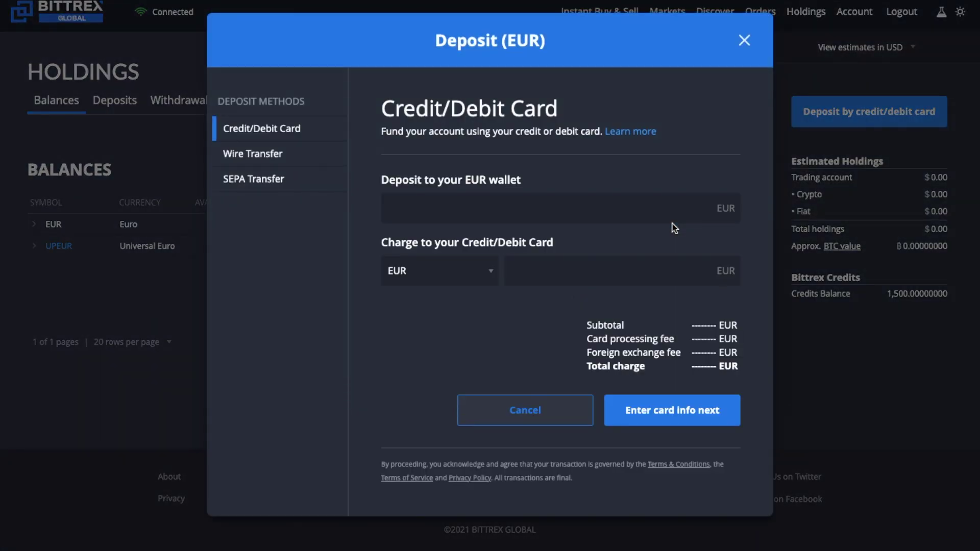The height and width of the screenshot is (551, 980).
Task: Click the UPEUR expand arrow in balances
Action: tap(33, 245)
